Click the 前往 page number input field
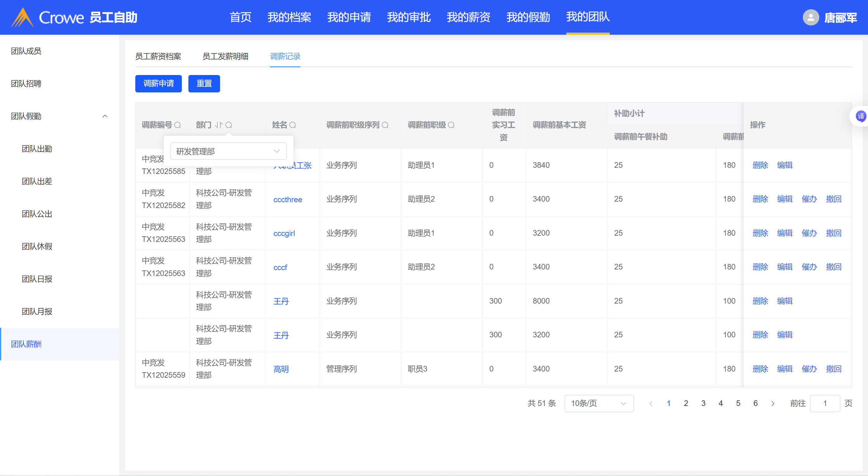The height and width of the screenshot is (476, 868). click(825, 403)
